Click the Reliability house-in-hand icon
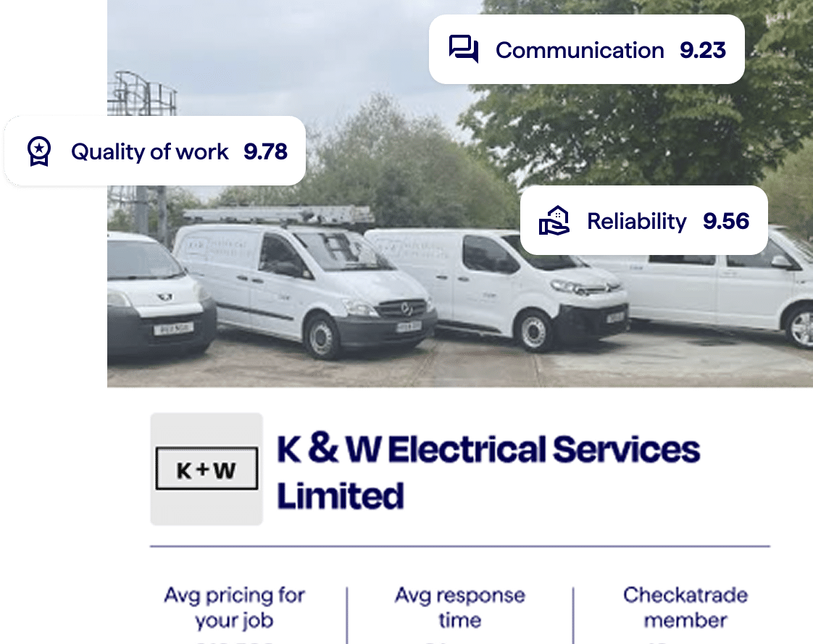This screenshot has height=644, width=813. pyautogui.click(x=554, y=220)
